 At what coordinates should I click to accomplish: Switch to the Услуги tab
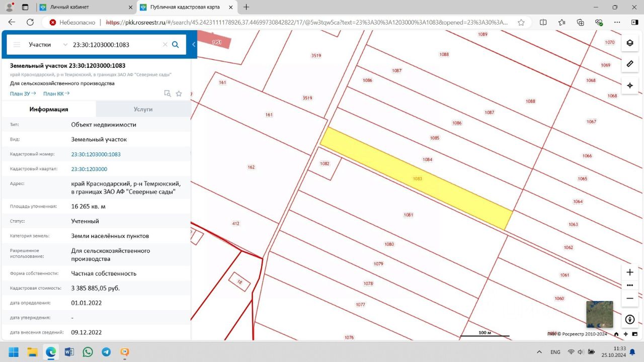[143, 109]
